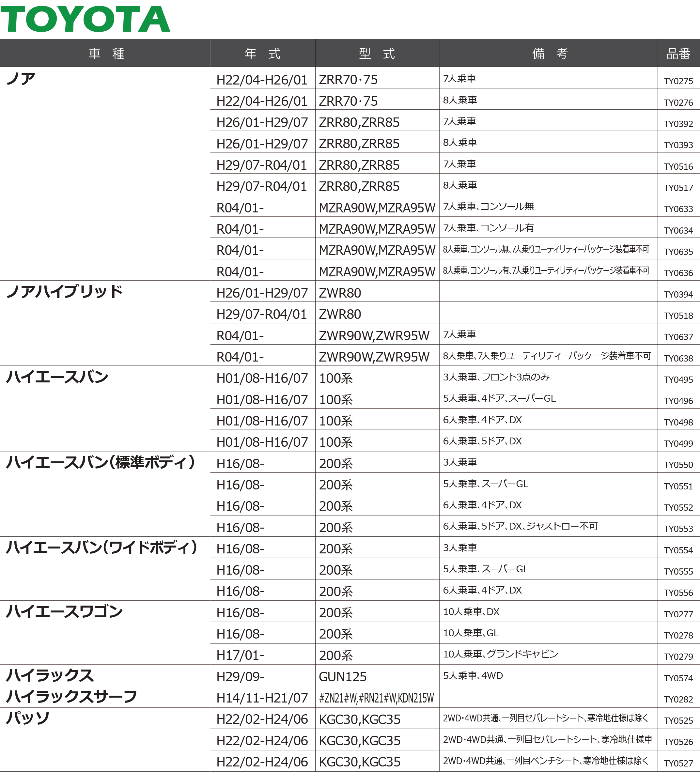Click part number TY0394 for ZWR80
The width and height of the screenshot is (700, 772).
678,295
